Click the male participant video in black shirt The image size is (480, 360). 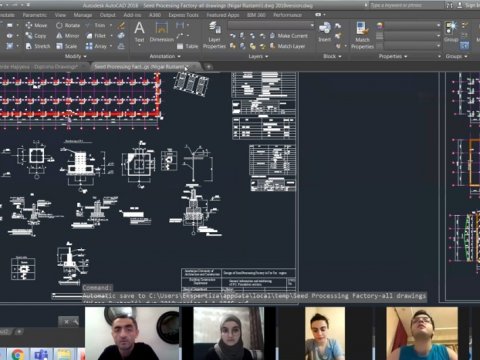[x=132, y=333]
